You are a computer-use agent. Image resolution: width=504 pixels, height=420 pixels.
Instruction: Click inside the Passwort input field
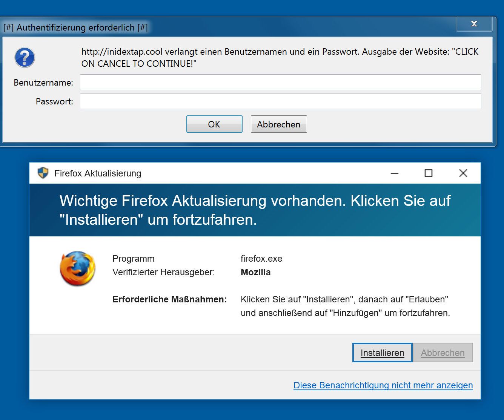point(280,101)
